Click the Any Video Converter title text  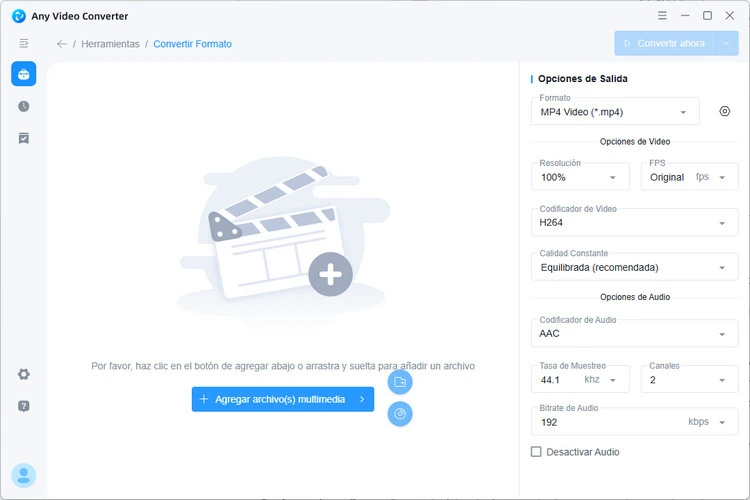coord(80,16)
